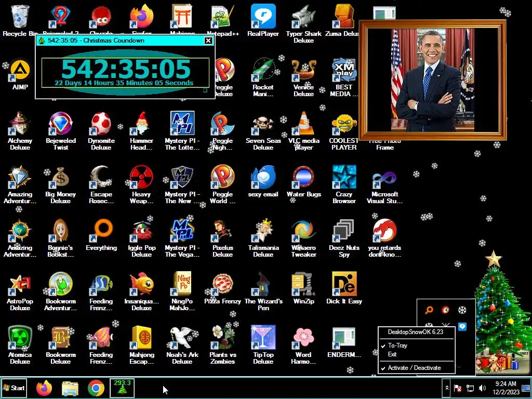532x399 pixels.
Task: Toggle the To-Tray checked menu option
Action: pos(416,345)
